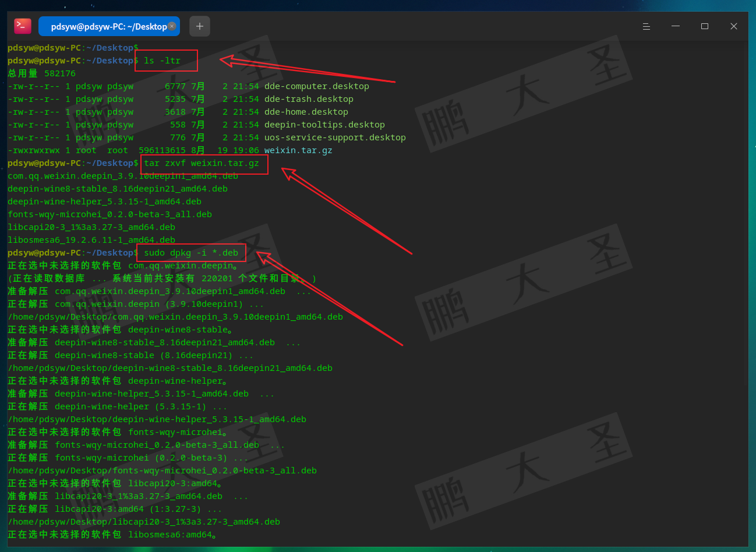Image resolution: width=756 pixels, height=552 pixels.
Task: Click the libosmesa6_19.2.6.11-1_amd64.deb extracted file line
Action: click(91, 240)
